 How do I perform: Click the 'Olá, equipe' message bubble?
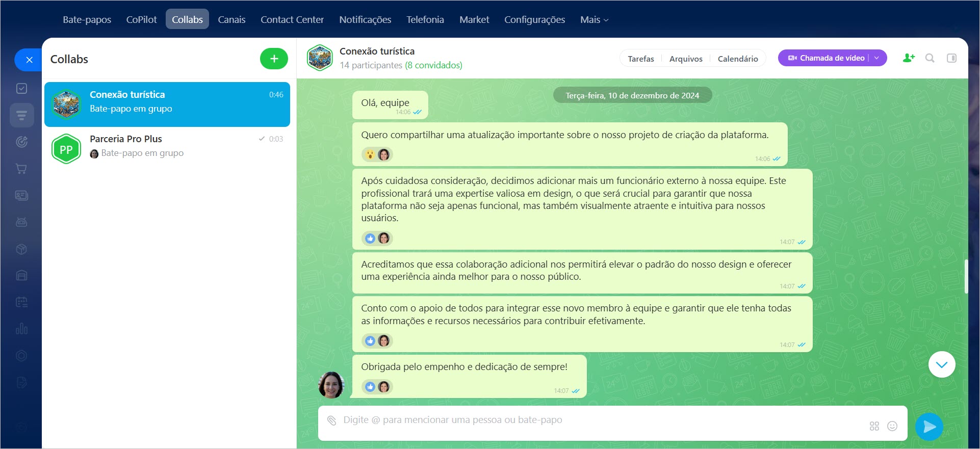click(x=390, y=105)
